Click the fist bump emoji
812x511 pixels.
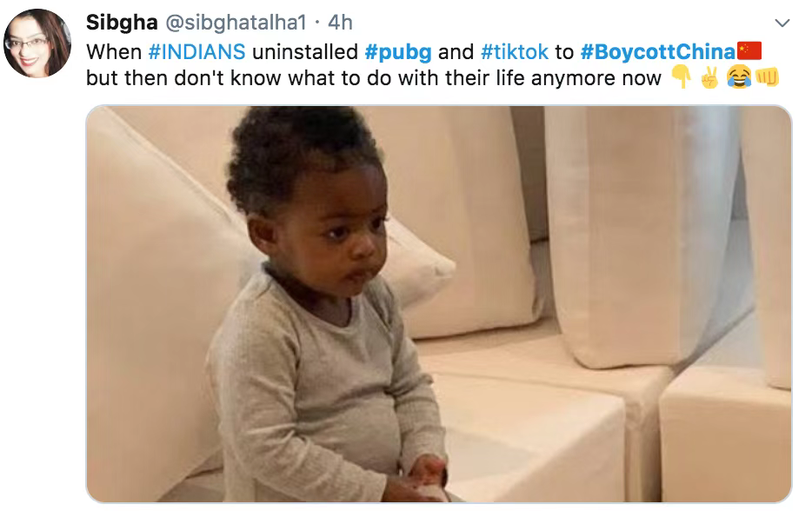(767, 77)
